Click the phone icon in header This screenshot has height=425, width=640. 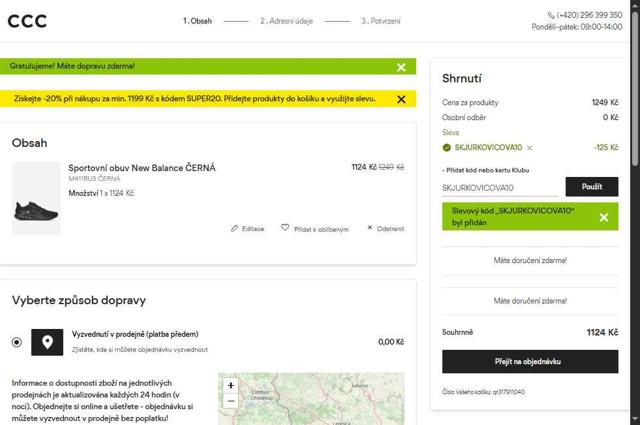pyautogui.click(x=551, y=15)
